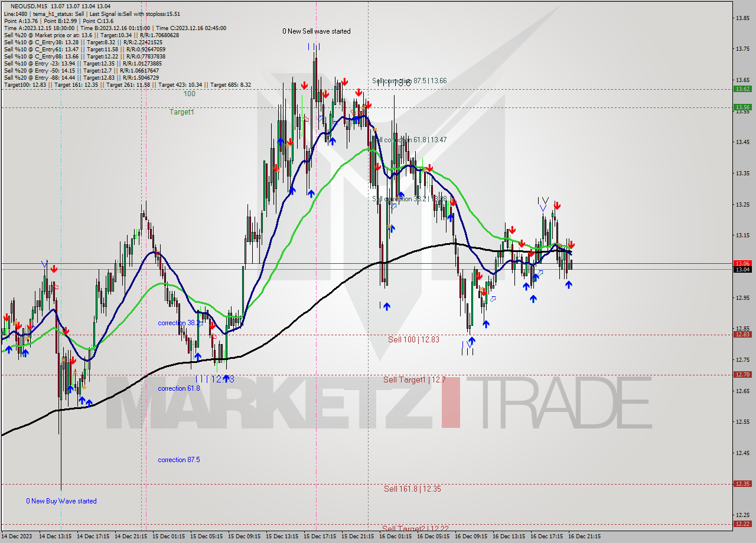756x543 pixels.
Task: Click the '16 Dec 01:15' time label
Action: [x=396, y=537]
